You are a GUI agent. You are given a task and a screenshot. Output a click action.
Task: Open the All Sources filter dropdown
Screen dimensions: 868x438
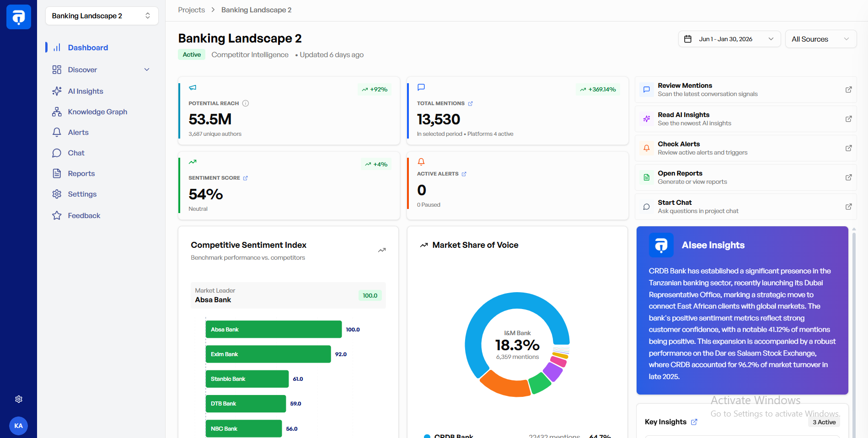coord(820,39)
